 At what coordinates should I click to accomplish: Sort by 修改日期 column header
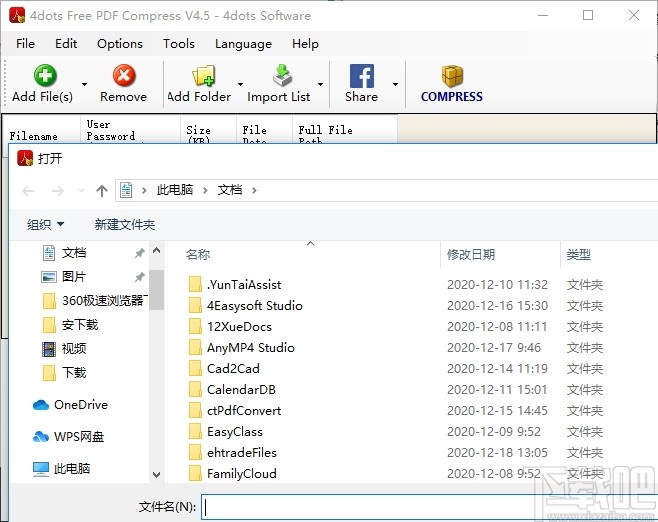pyautogui.click(x=500, y=254)
